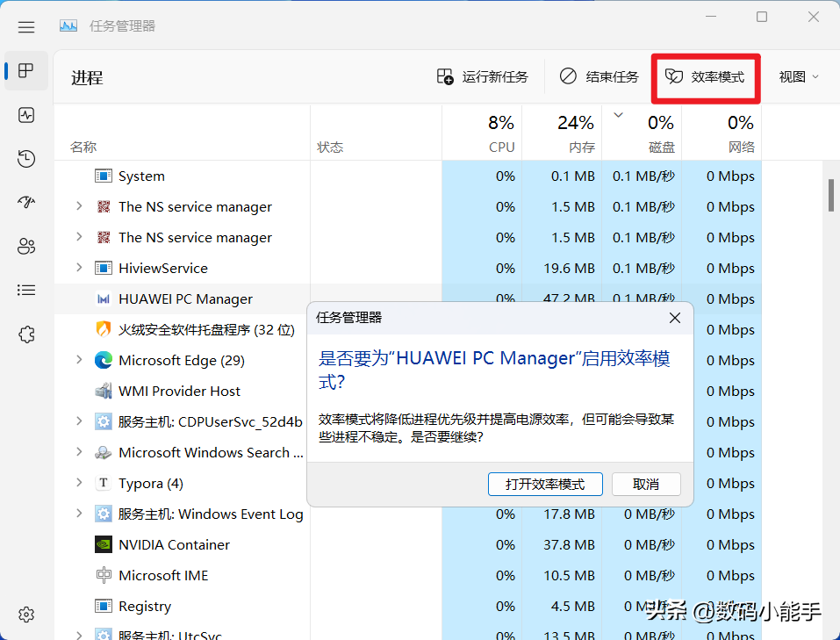Expand the HiviewService process entry
The width and height of the screenshot is (840, 640).
click(79, 268)
